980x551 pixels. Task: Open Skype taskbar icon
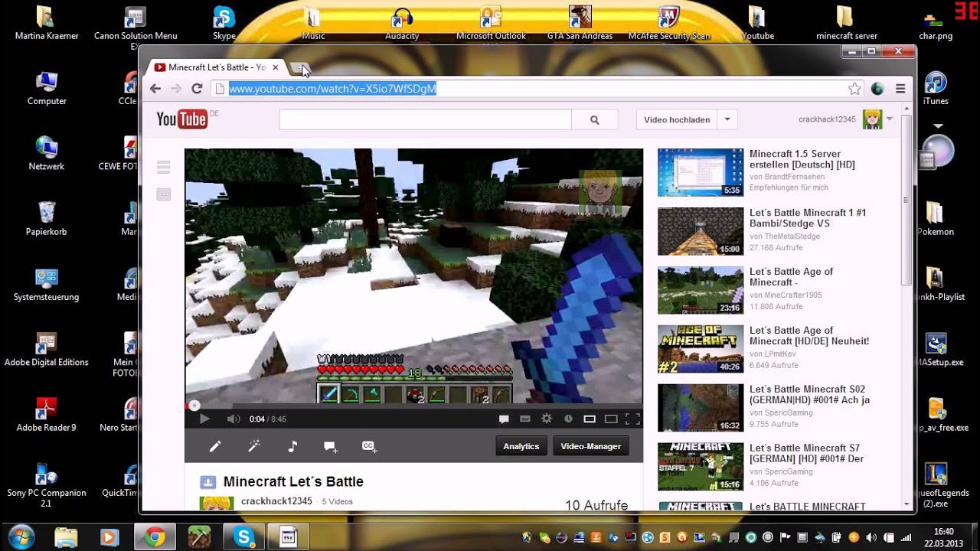tap(244, 537)
